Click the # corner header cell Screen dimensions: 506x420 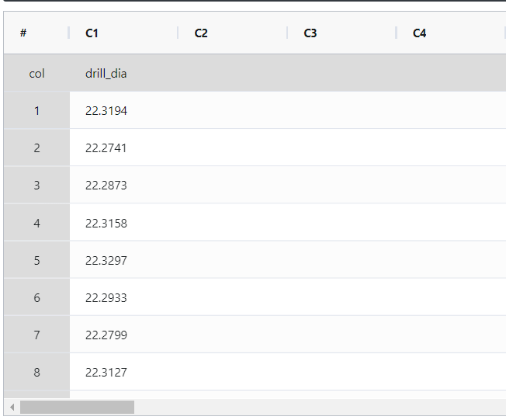pos(36,33)
